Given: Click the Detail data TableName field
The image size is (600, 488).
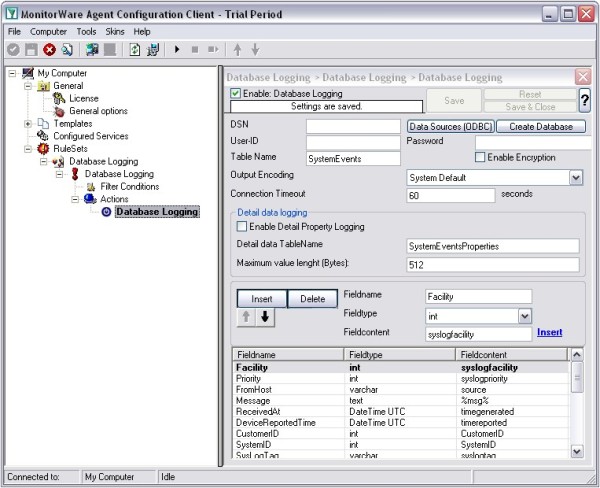Looking at the screenshot, I should 493,246.
